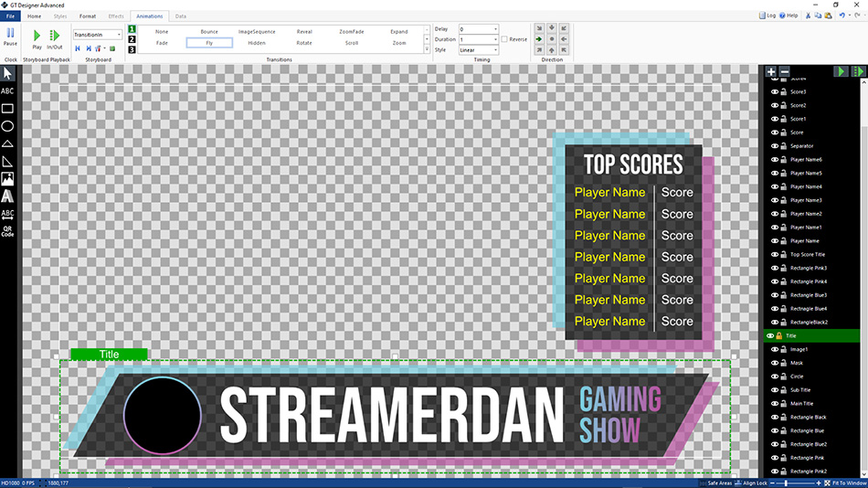Toggle visibility of the Mask layer
The image size is (868, 488).
coord(774,363)
